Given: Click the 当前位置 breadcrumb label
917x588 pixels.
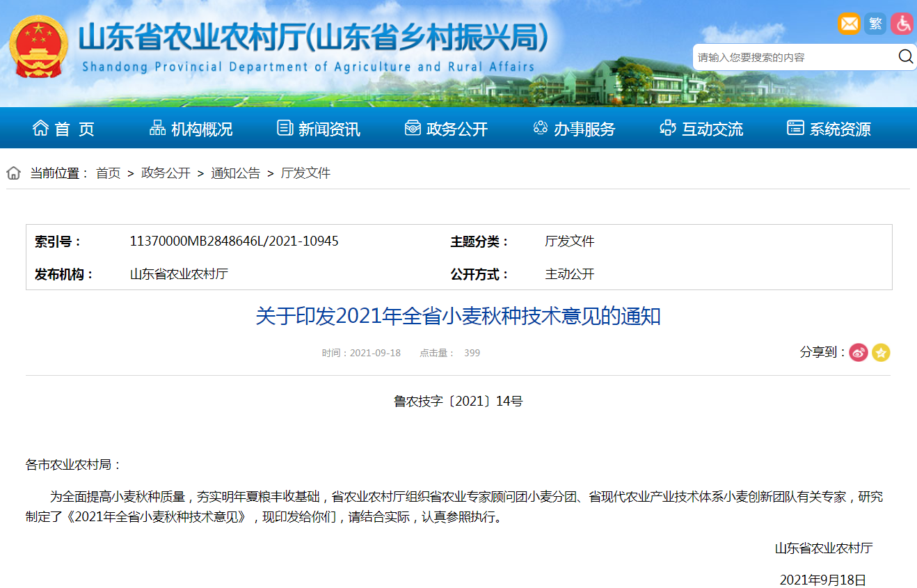Looking at the screenshot, I should [x=59, y=173].
